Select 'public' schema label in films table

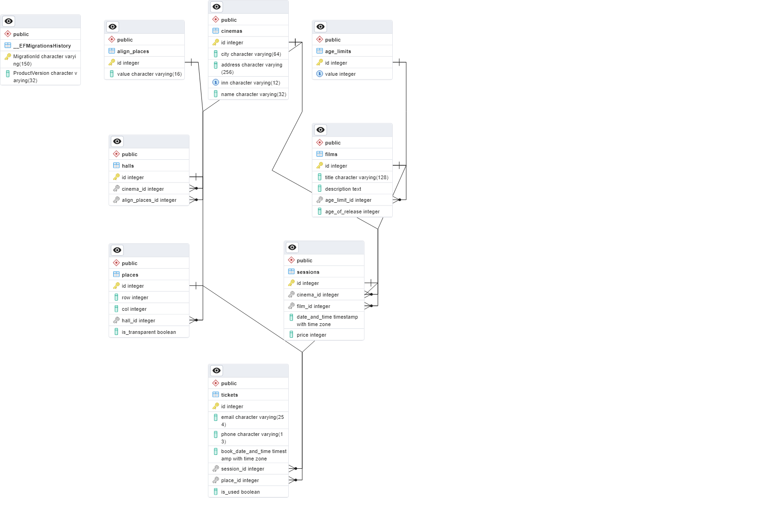[x=333, y=143]
